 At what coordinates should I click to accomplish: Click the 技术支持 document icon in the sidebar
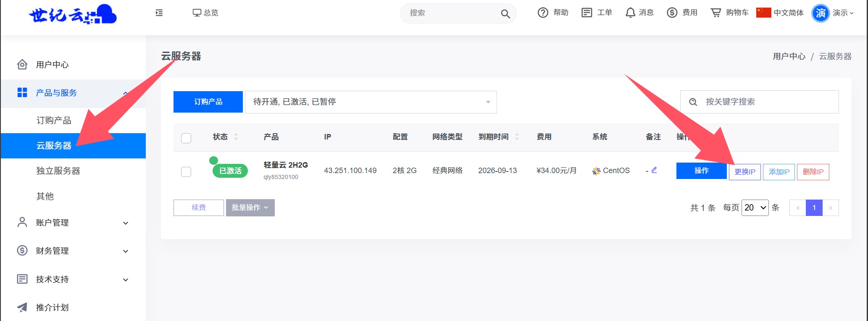tap(22, 279)
